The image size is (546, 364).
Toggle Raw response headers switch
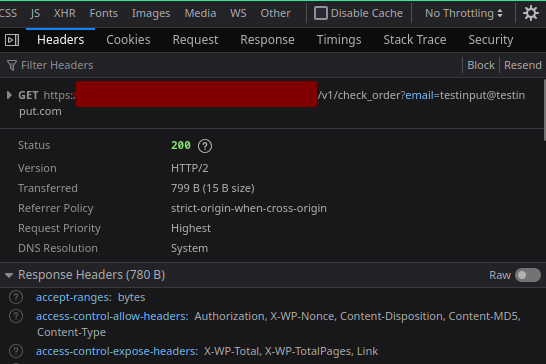point(528,275)
